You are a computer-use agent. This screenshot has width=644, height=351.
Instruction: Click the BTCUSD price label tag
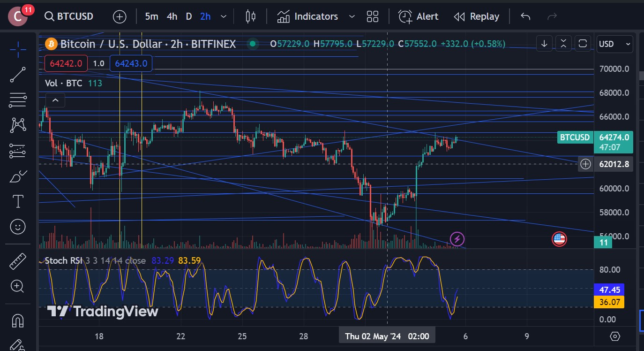575,137
